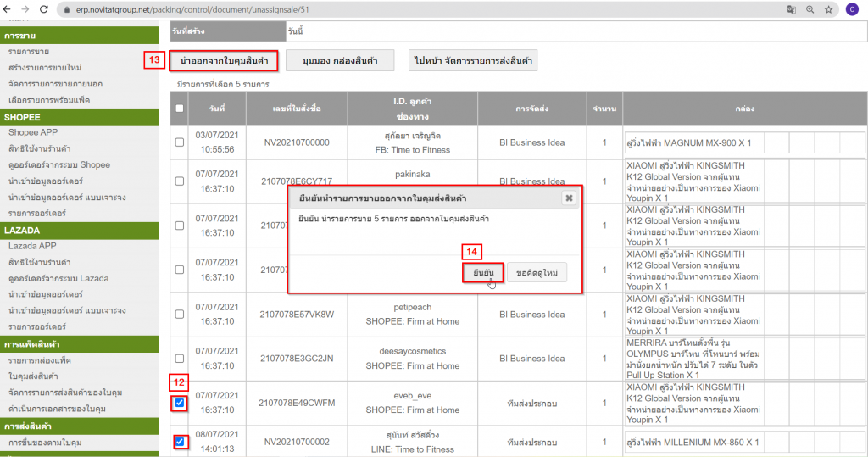Uncheck the row for order NV20210700002
The image size is (868, 457).
(180, 442)
